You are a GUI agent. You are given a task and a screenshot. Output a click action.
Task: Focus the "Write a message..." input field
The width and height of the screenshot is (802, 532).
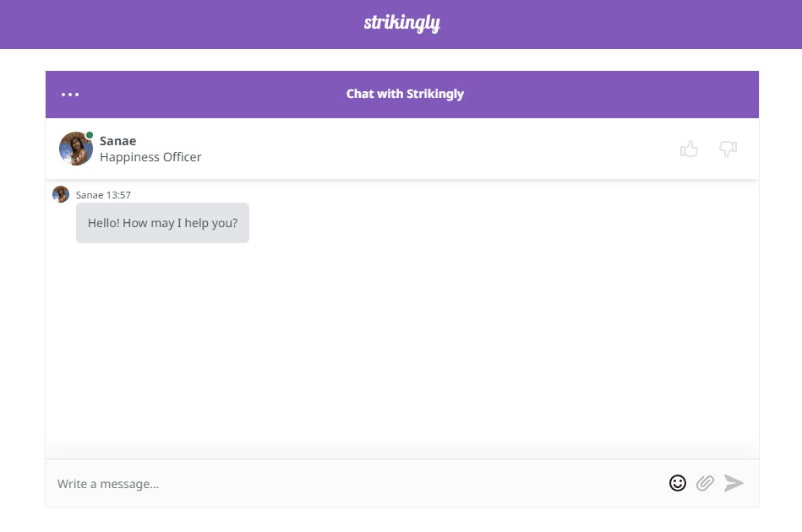[338, 484]
